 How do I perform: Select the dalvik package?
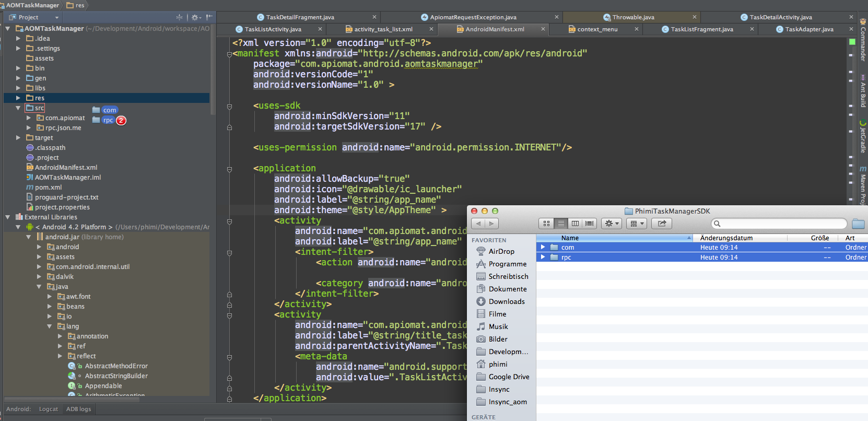[x=60, y=277]
